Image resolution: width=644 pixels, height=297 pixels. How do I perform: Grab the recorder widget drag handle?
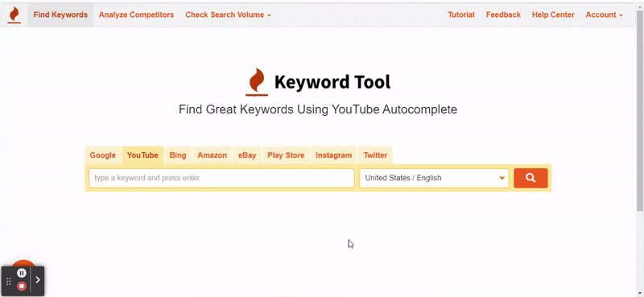[x=9, y=282]
